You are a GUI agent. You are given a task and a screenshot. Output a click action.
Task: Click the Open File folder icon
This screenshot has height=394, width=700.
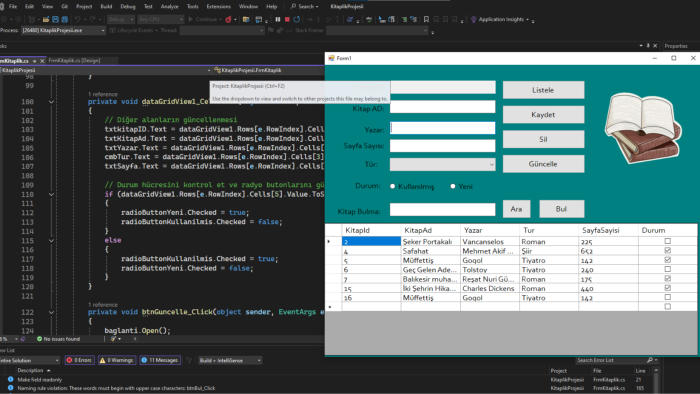46,19
